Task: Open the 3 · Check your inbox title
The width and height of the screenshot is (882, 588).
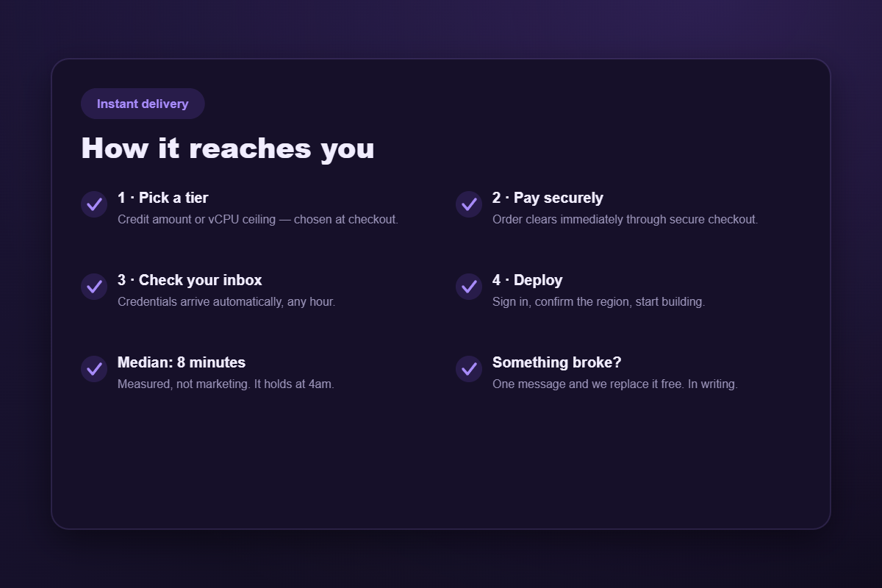Action: [190, 280]
